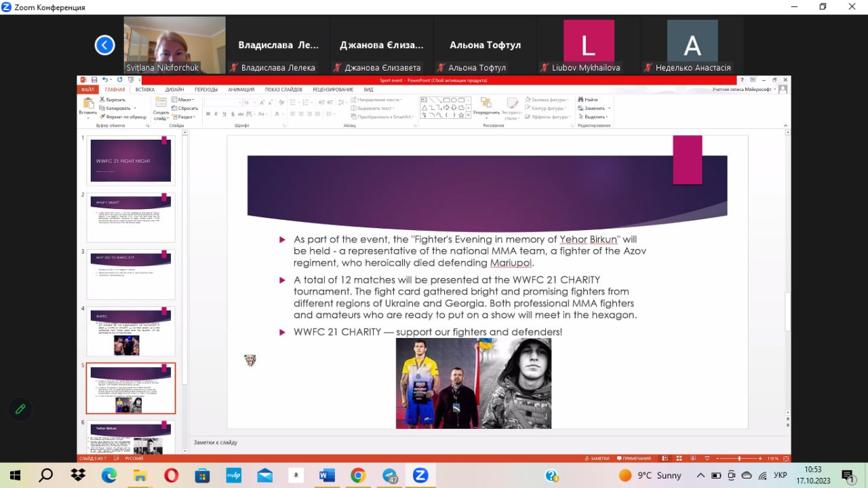Open Windows Start menu
The height and width of the screenshot is (488, 868).
coord(15,475)
